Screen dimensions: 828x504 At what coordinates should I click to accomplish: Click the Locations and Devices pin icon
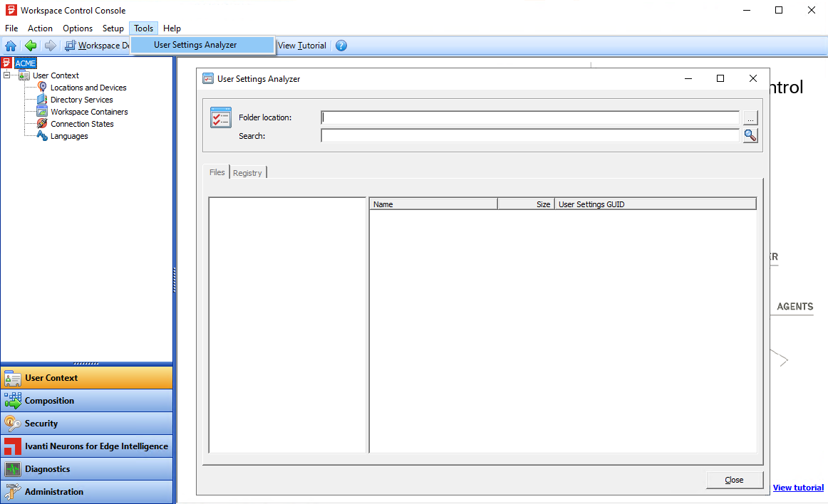coord(42,87)
